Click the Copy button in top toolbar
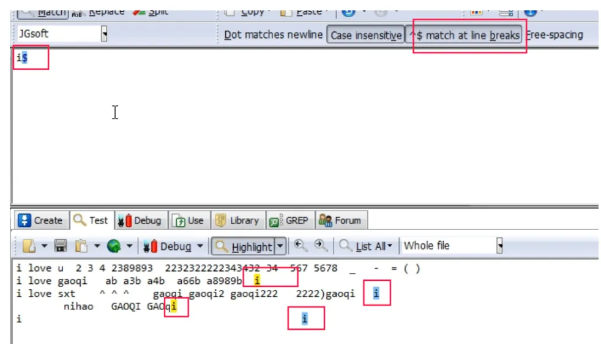Screen dimensions: 601x364 (x=245, y=13)
